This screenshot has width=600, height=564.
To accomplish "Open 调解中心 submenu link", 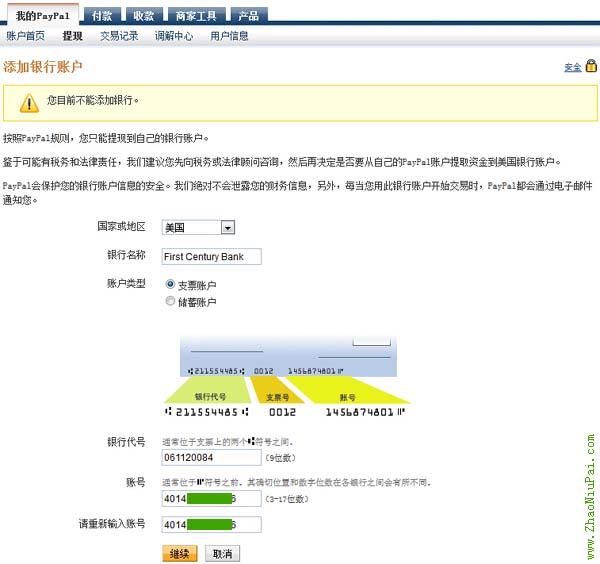I will 174,36.
